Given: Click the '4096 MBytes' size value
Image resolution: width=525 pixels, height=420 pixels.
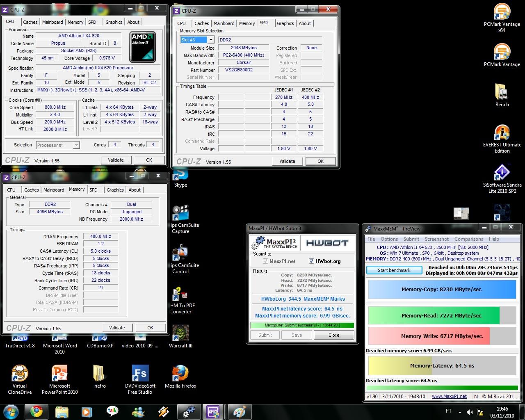Looking at the screenshot, I should click(x=50, y=212).
